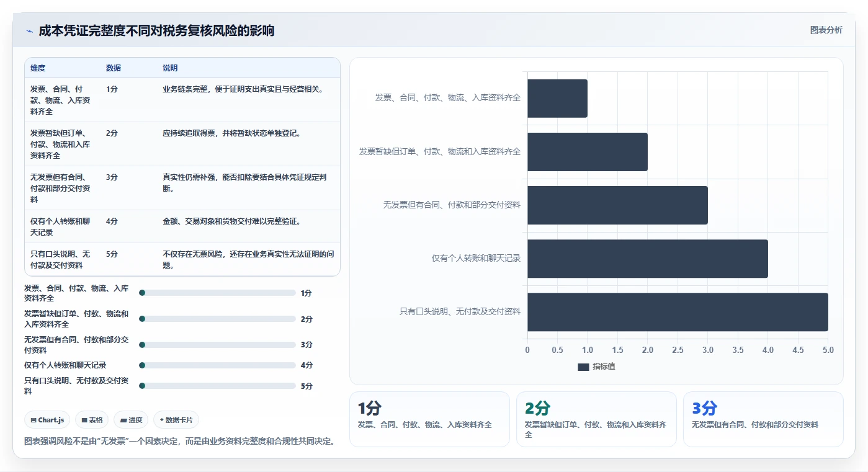
Task: Open the 2分 data card
Action: coord(596,419)
